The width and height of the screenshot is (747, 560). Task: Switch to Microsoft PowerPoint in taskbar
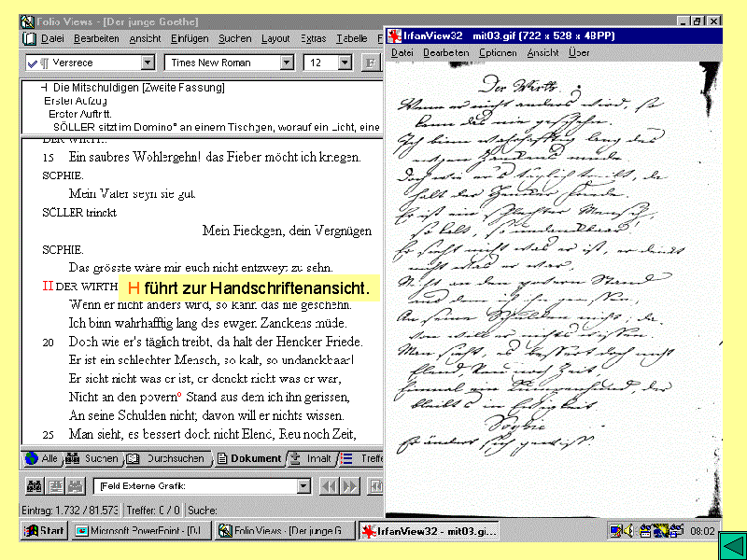tap(143, 531)
